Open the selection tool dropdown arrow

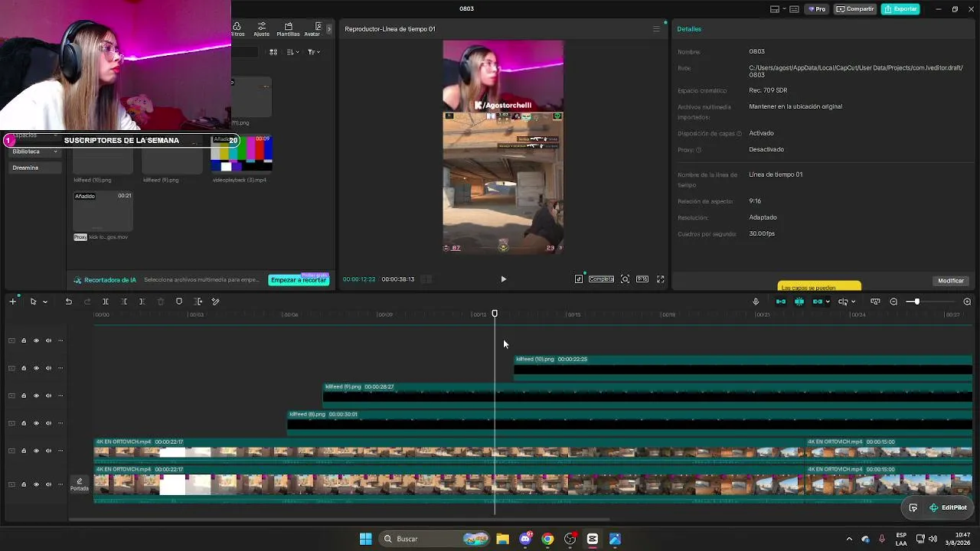(45, 302)
